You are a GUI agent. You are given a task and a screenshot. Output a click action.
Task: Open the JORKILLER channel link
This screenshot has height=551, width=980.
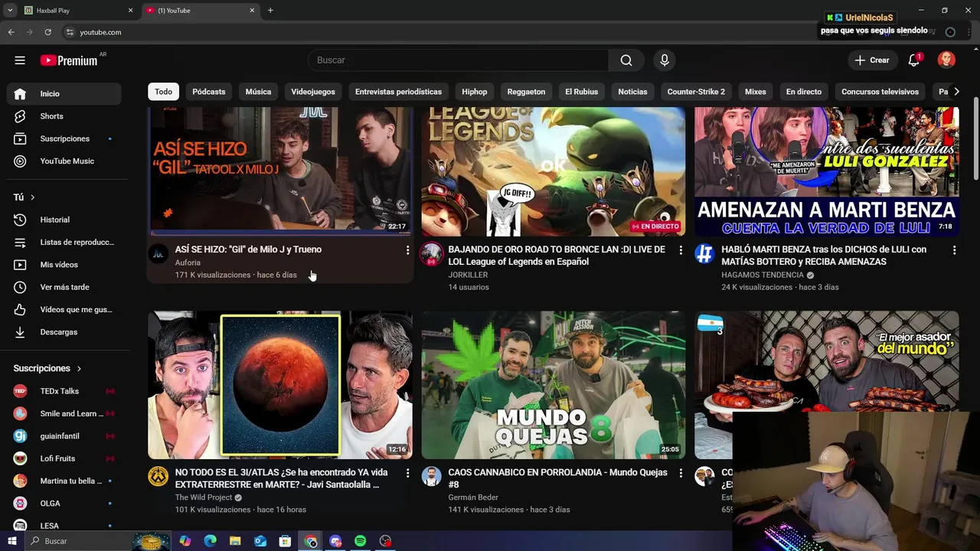point(468,275)
